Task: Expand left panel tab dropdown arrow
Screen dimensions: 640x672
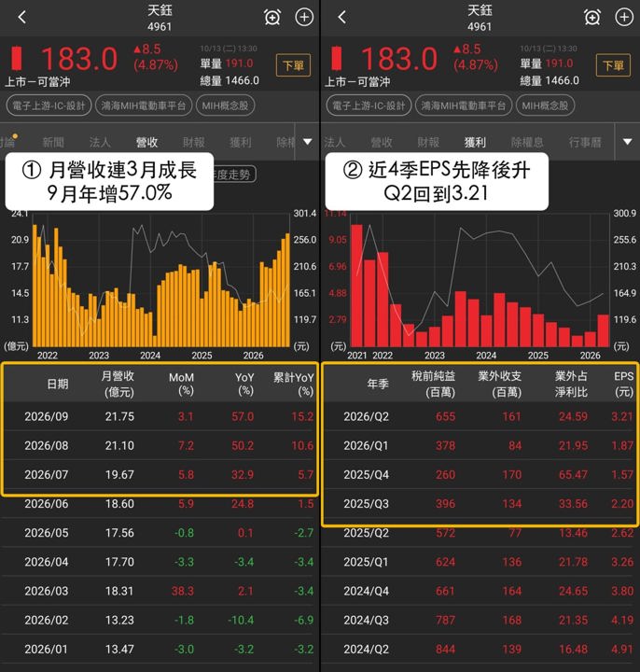Action: pyautogui.click(x=308, y=142)
